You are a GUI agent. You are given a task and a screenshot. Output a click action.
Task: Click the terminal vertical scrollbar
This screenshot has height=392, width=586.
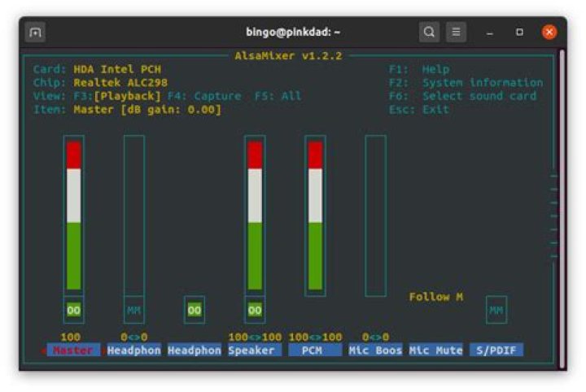562,209
